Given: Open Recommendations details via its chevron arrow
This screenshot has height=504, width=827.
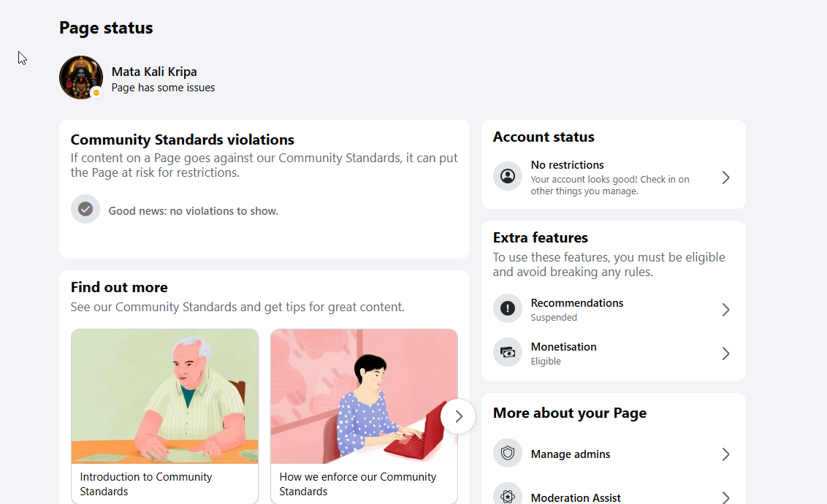Looking at the screenshot, I should pyautogui.click(x=725, y=310).
